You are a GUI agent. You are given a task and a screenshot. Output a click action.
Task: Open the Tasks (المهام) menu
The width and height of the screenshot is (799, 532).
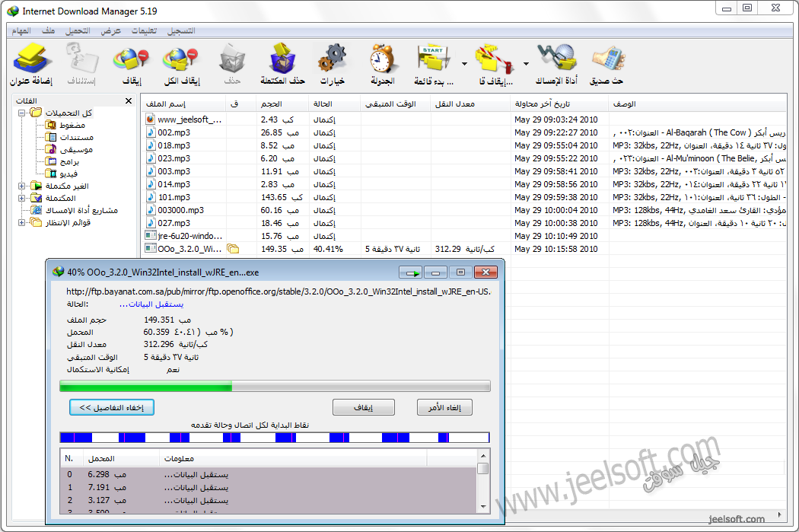coord(21,30)
